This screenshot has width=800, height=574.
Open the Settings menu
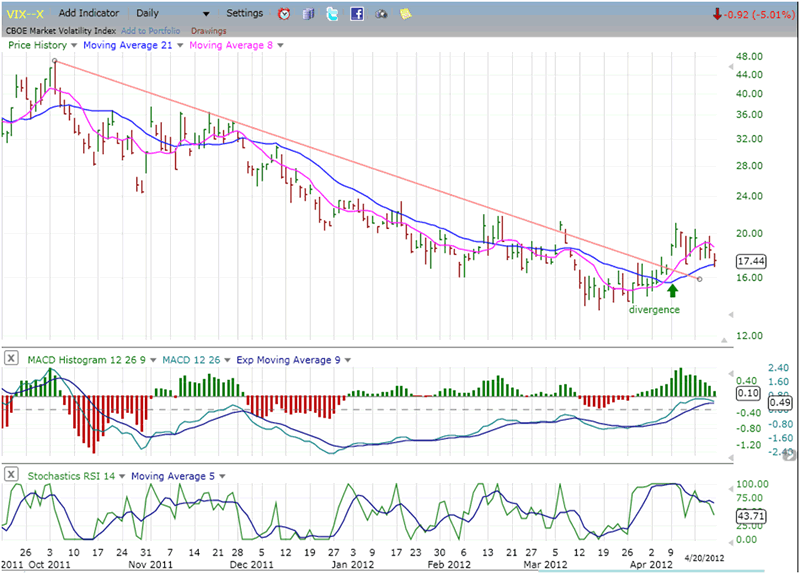(245, 14)
